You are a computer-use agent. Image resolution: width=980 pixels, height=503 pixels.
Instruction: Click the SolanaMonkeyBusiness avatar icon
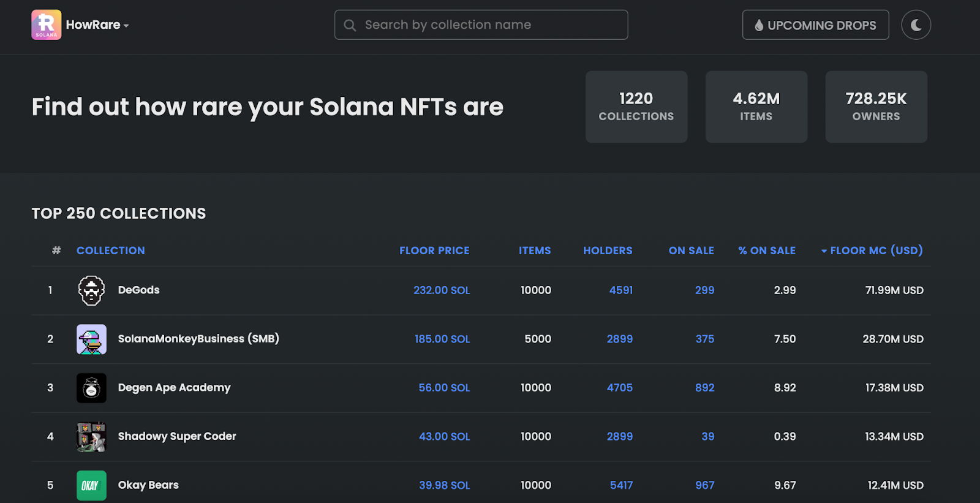(x=91, y=339)
